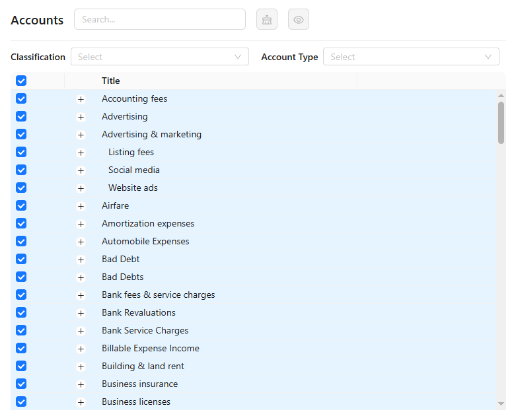The image size is (516, 420).
Task: Click plus icon beside Bank Revaluations
Action: point(81,313)
